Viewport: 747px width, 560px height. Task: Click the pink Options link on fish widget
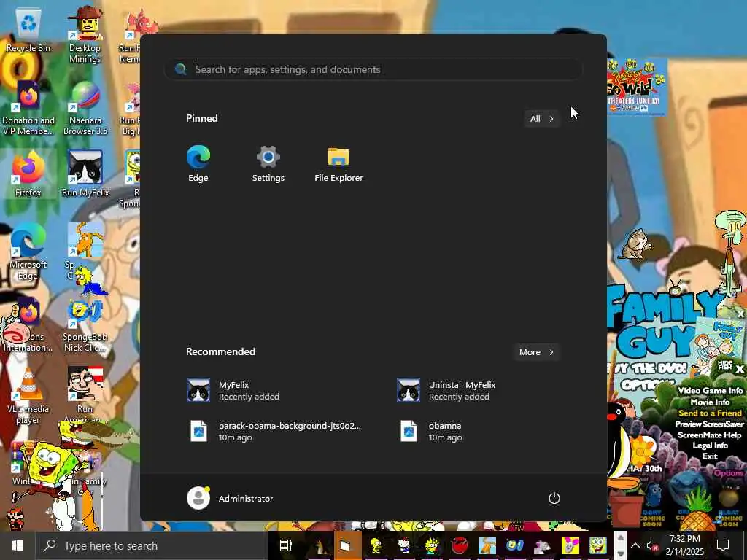point(729,472)
